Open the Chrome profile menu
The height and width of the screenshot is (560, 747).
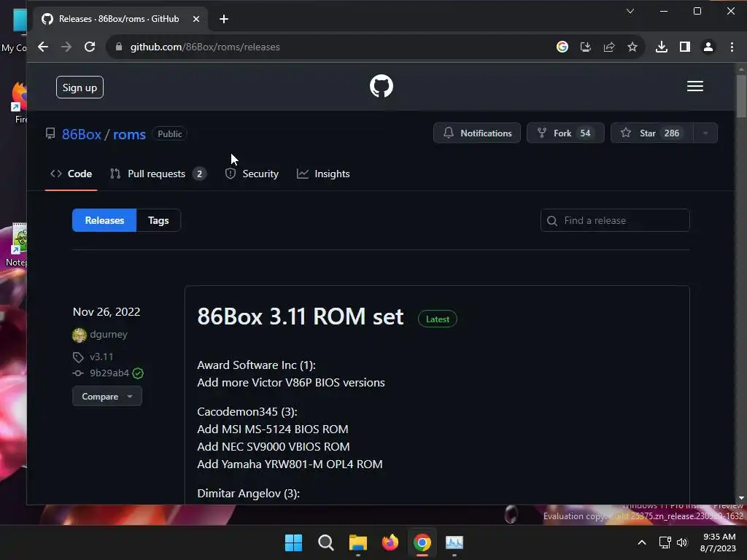[x=708, y=47]
